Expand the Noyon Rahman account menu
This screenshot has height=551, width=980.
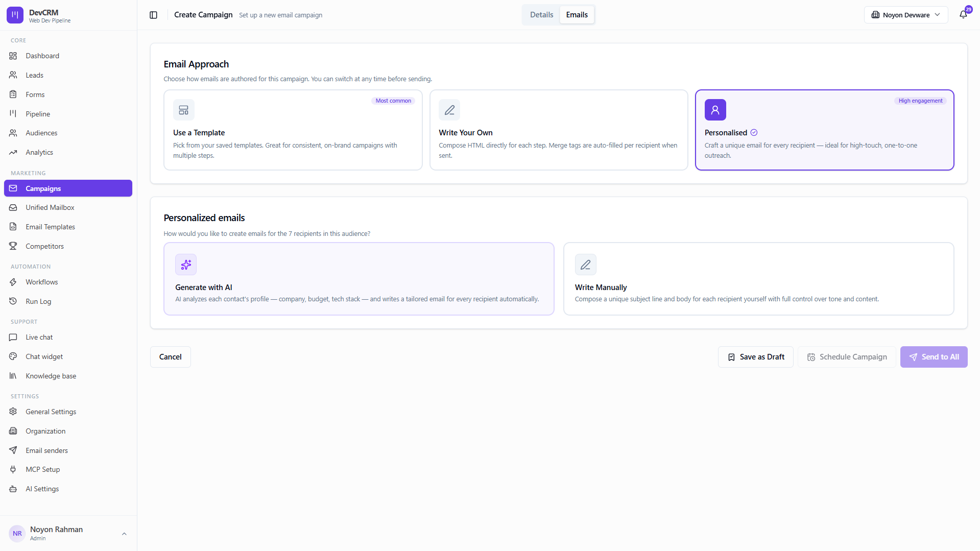point(68,533)
